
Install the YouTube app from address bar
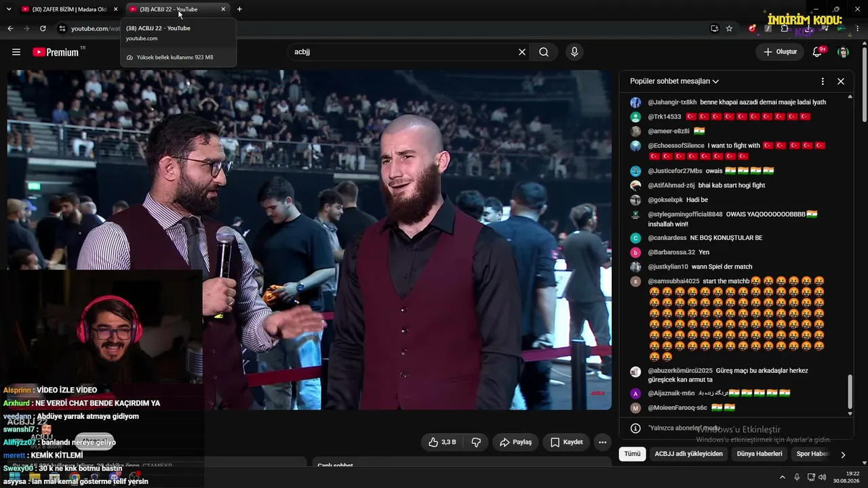point(714,28)
